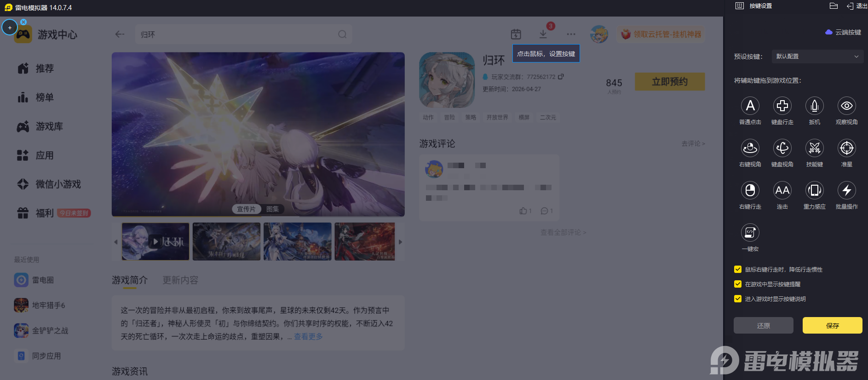Image resolution: width=868 pixels, height=380 pixels.
Task: Open 应用 apps in the sidebar
Action: click(36, 155)
